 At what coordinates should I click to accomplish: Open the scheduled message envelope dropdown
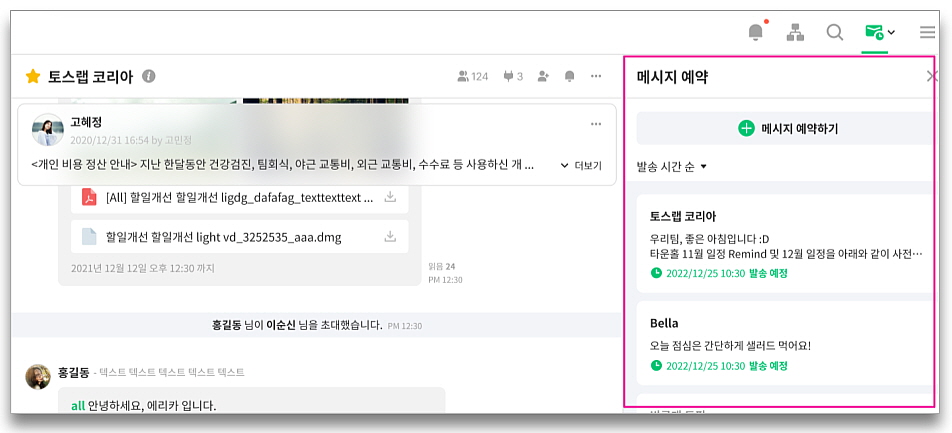point(878,32)
